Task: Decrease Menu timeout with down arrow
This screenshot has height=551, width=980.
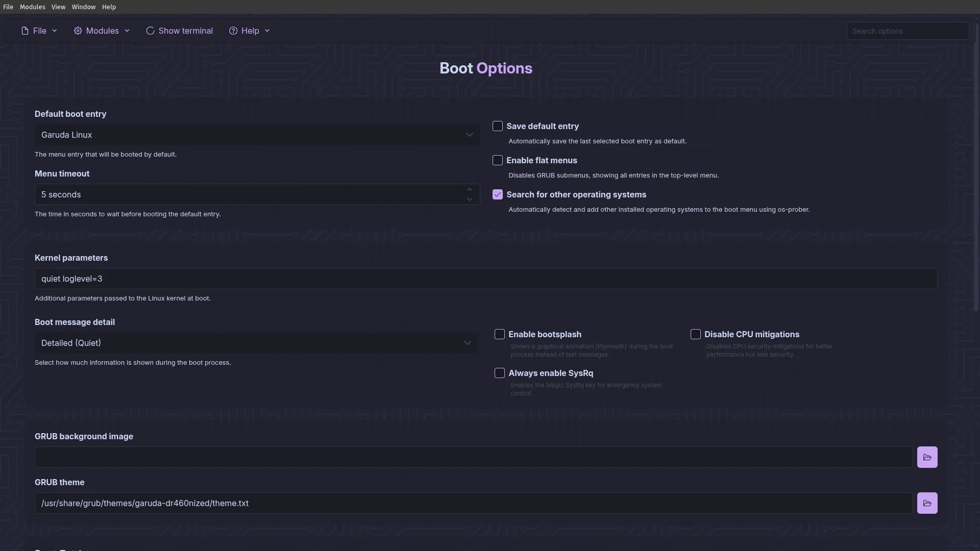Action: coord(470,199)
